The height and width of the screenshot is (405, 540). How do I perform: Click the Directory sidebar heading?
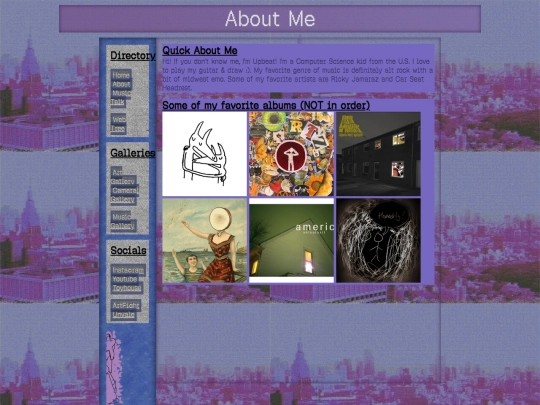point(133,55)
